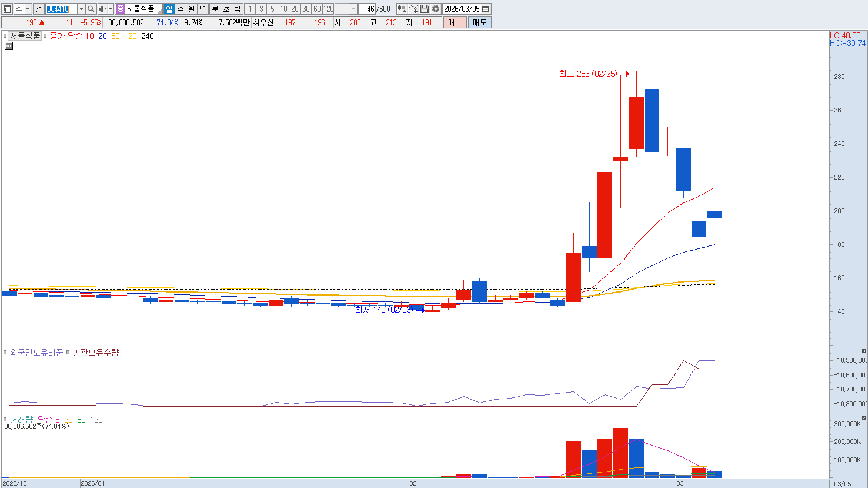
Task: Open the stock search magnifier
Action: (91, 9)
